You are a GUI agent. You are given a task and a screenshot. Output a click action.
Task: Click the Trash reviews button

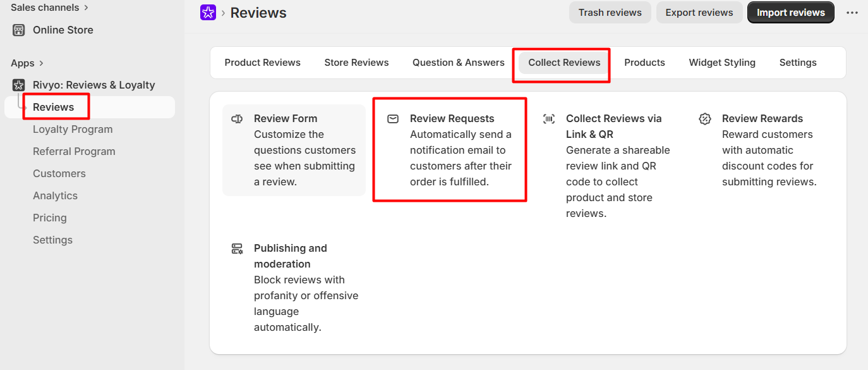click(x=610, y=13)
